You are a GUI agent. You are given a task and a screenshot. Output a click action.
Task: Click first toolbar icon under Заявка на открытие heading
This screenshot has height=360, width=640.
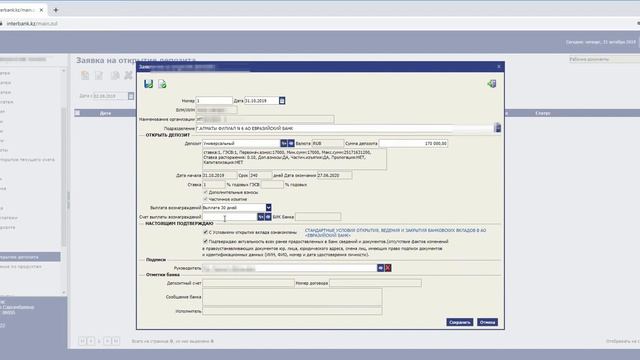[85, 75]
